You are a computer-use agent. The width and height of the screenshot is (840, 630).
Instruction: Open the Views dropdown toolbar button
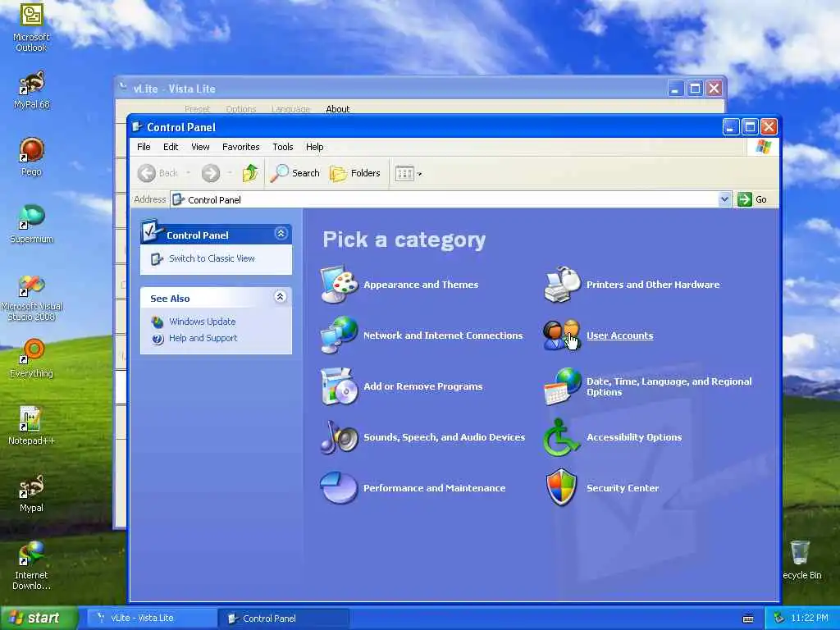pyautogui.click(x=409, y=173)
